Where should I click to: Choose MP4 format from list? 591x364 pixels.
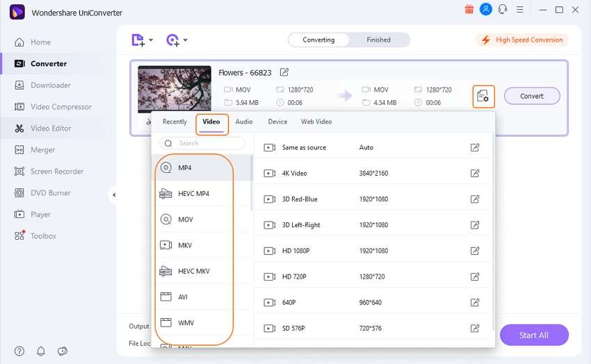tap(202, 167)
